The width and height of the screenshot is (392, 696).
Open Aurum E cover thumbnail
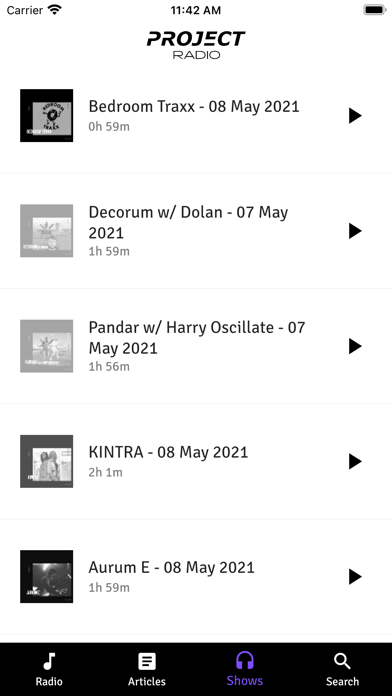pyautogui.click(x=47, y=577)
